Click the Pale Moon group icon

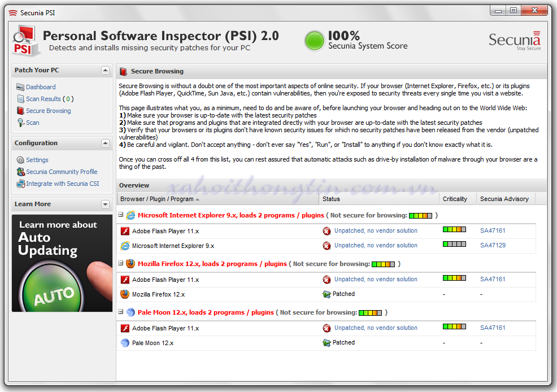[x=130, y=312]
